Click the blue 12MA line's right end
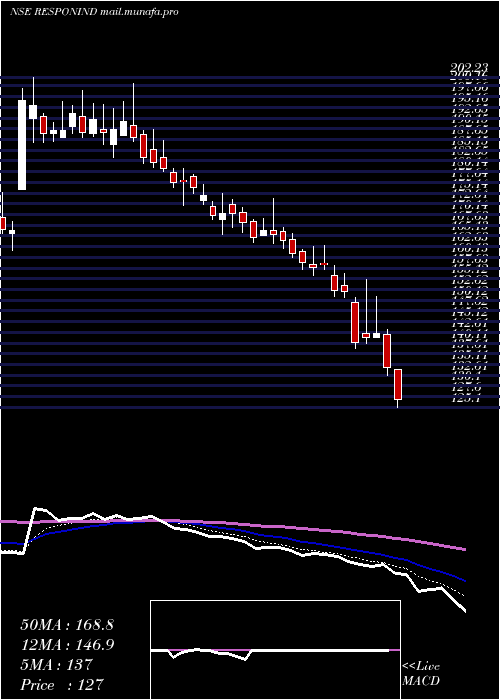Screen dimensions: 500x700 click(x=464, y=580)
